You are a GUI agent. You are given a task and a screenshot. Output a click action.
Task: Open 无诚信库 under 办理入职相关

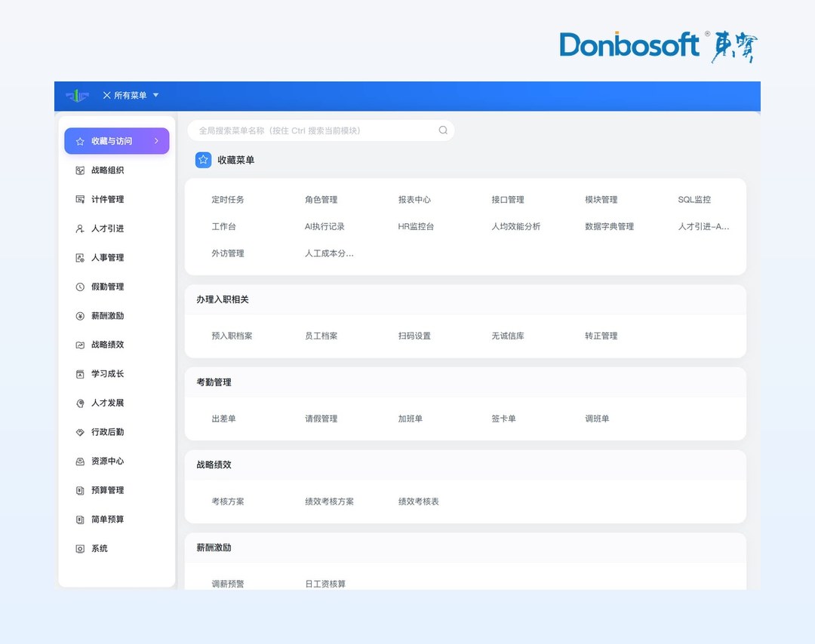[508, 336]
